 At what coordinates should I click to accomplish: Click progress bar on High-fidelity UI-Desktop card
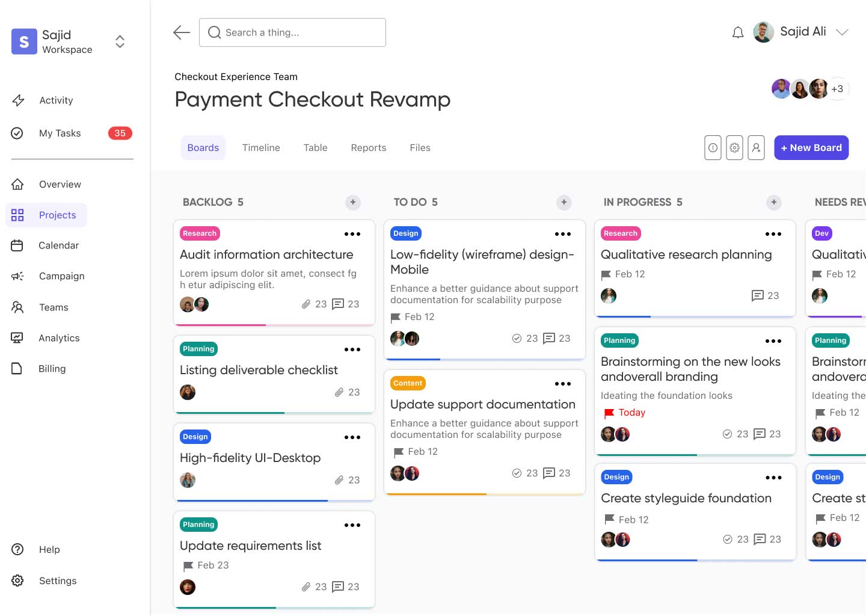click(x=274, y=500)
